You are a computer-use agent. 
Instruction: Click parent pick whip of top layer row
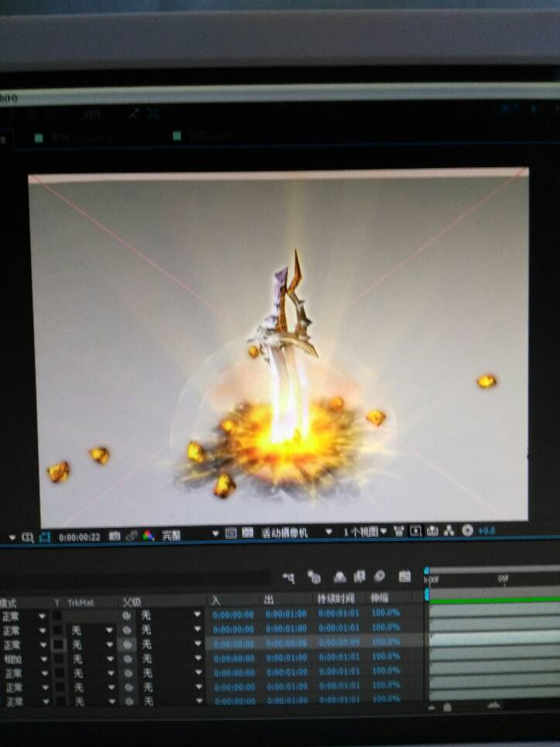point(126,615)
